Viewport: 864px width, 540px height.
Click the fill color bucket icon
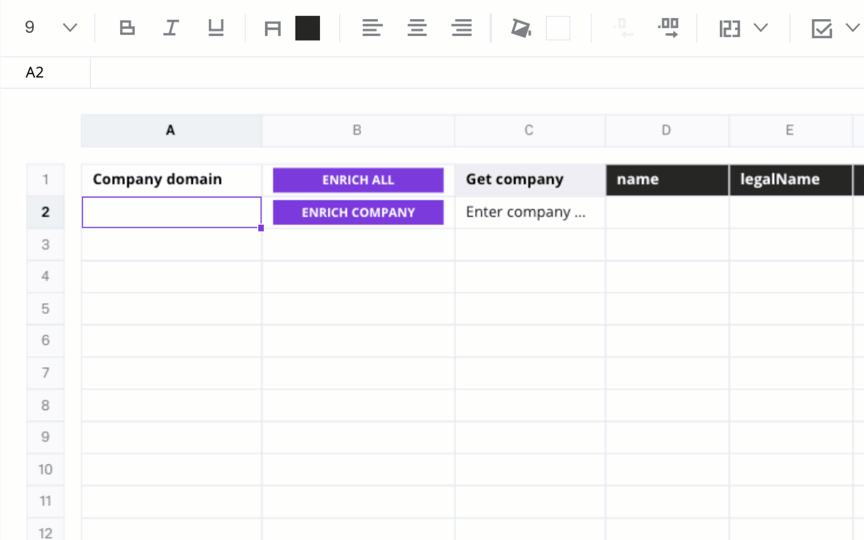(521, 28)
